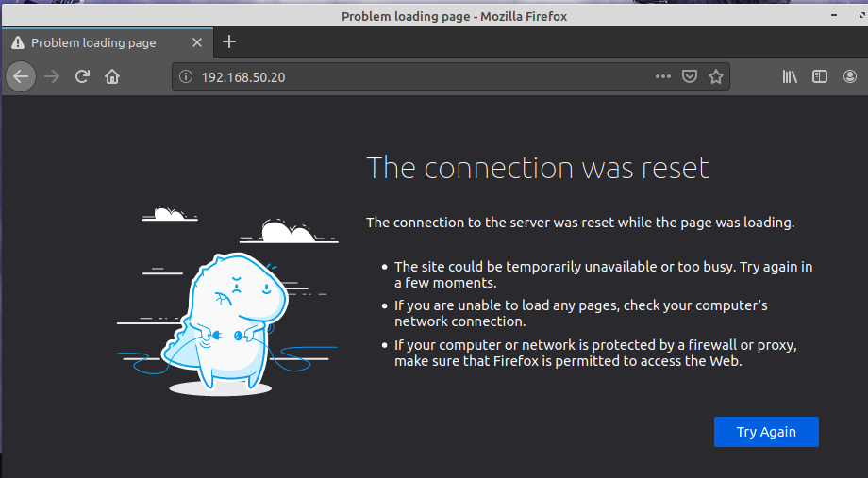Maximize the Firefox window

point(834,16)
